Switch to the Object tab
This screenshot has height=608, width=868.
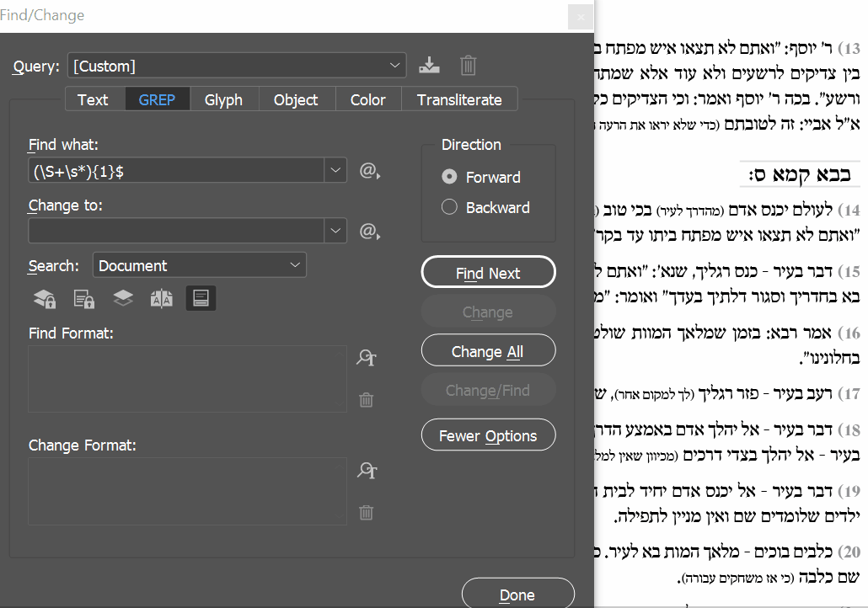tap(296, 99)
